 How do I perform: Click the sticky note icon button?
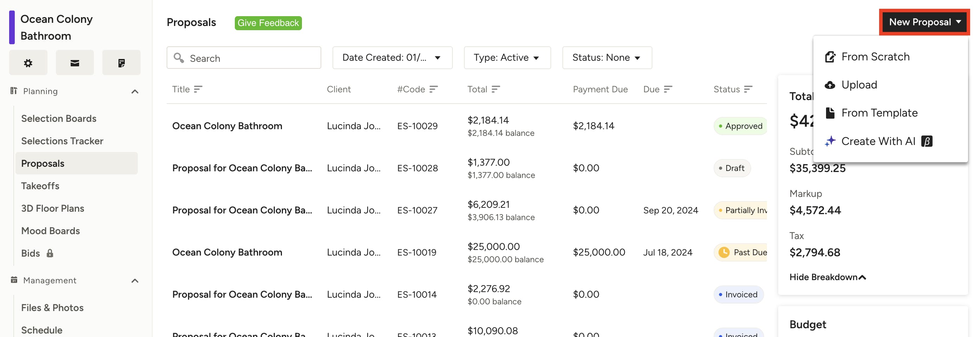(x=121, y=63)
